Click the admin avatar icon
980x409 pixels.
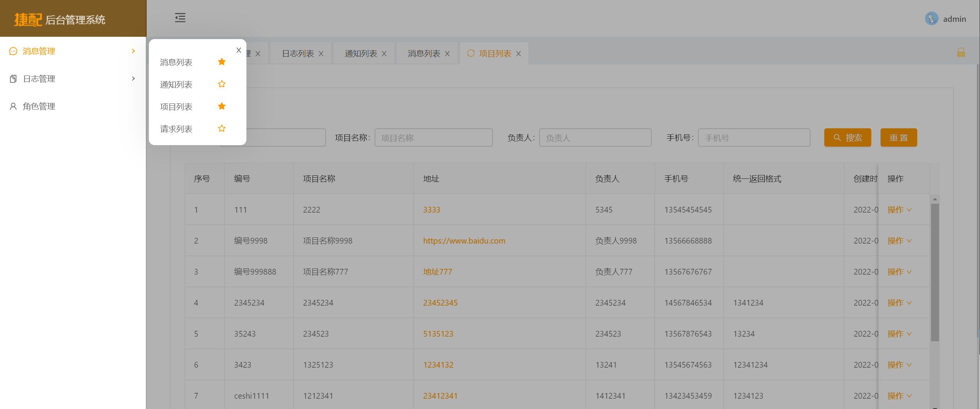(931, 18)
